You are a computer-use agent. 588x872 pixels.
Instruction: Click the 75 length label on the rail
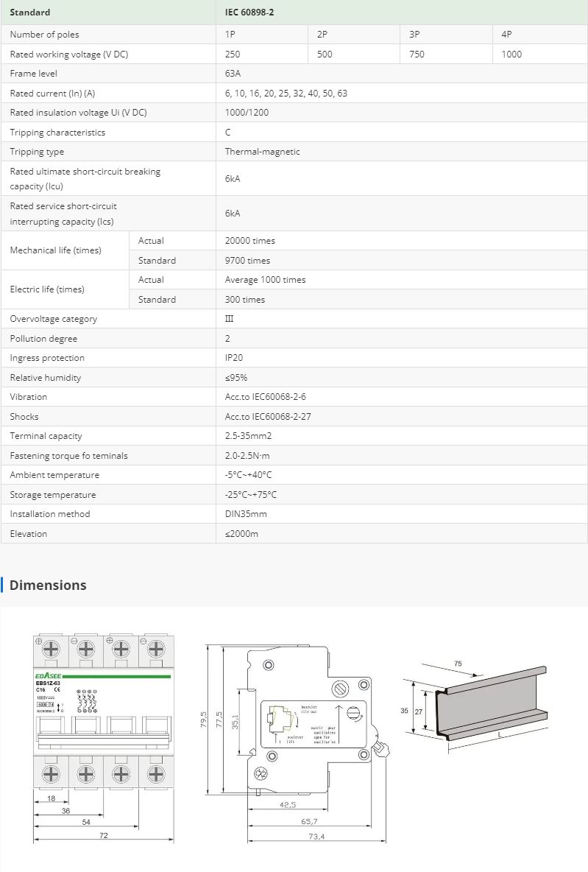(458, 664)
